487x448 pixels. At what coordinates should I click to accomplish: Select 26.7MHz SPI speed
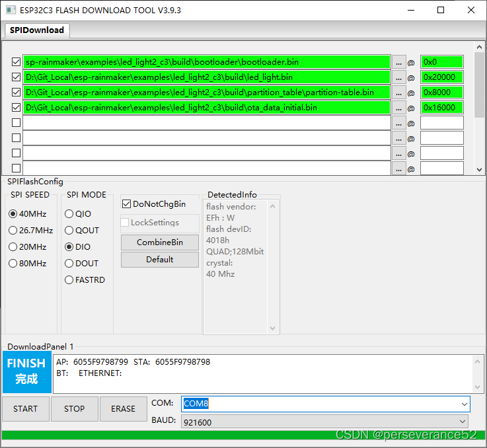(31, 230)
